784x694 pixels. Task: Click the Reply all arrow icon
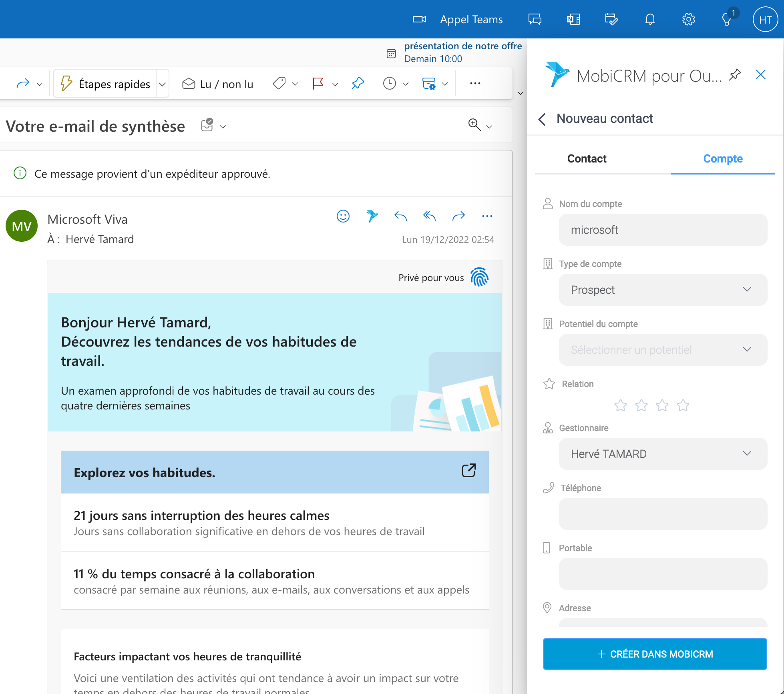click(x=429, y=216)
